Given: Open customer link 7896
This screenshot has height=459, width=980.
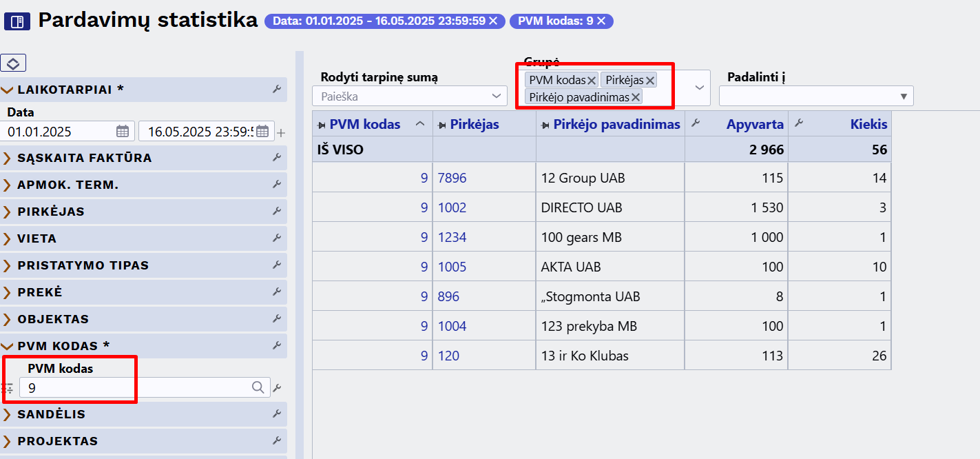Looking at the screenshot, I should click(452, 178).
